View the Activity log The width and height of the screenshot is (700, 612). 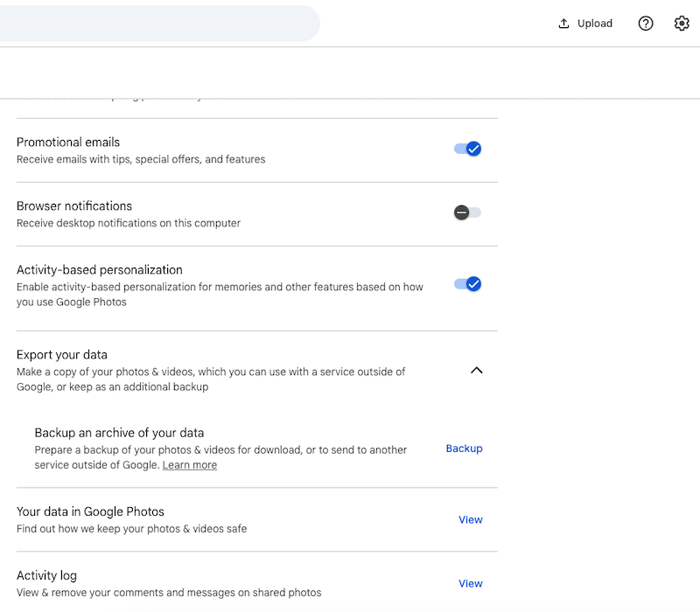pyautogui.click(x=471, y=583)
